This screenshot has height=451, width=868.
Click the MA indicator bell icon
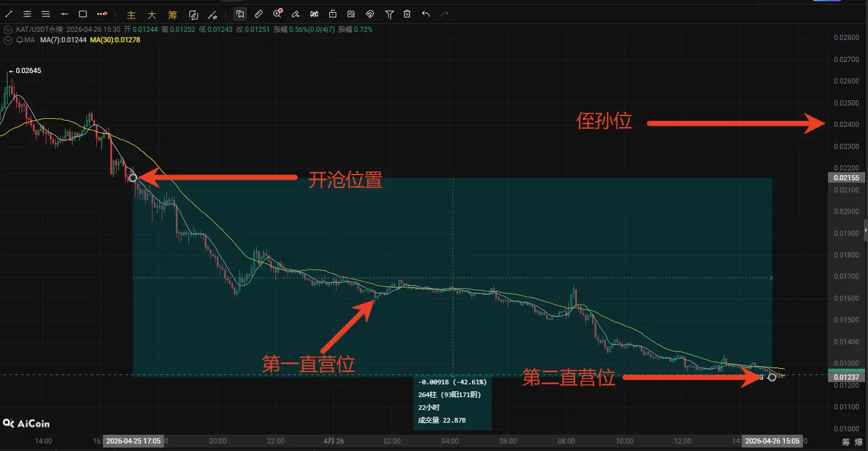tap(20, 40)
